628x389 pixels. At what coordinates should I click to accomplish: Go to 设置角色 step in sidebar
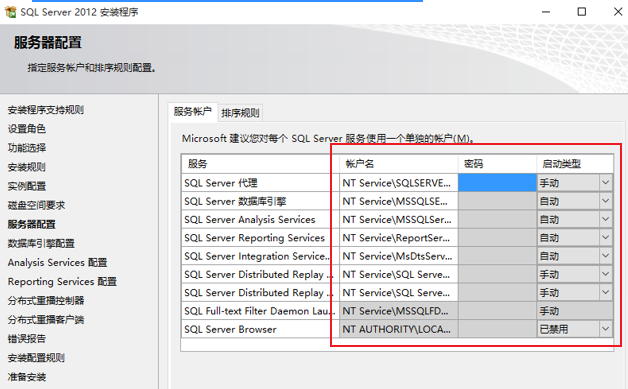[x=27, y=129]
